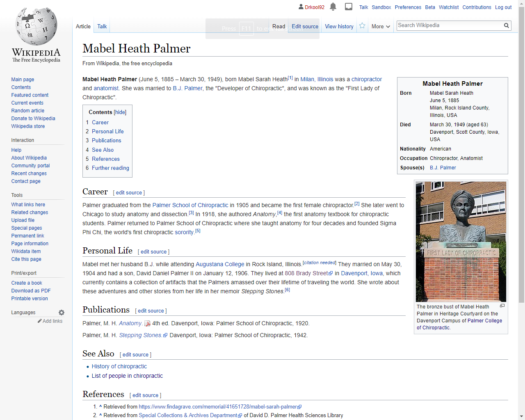
Task: Hide the Contents box
Action: 119,112
